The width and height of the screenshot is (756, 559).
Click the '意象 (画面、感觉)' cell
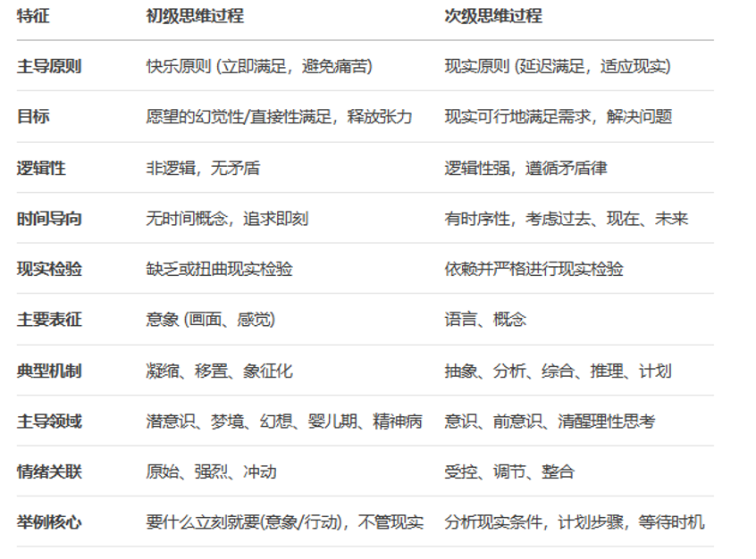211,320
